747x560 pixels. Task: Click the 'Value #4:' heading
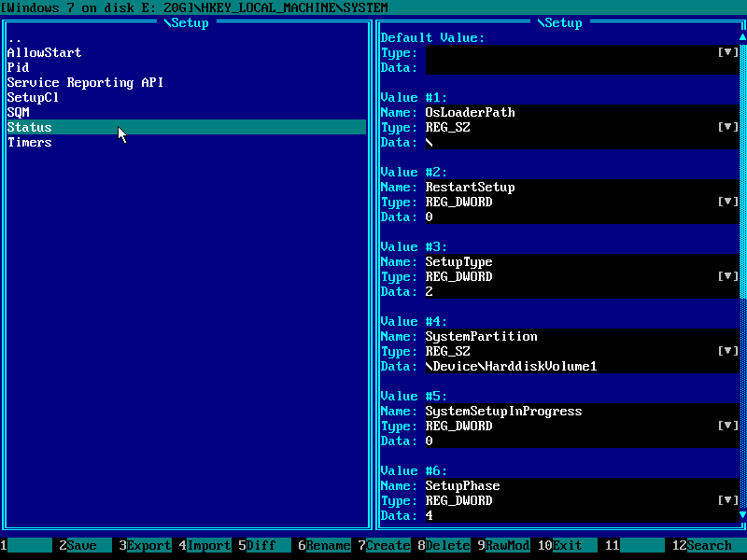pyautogui.click(x=414, y=321)
